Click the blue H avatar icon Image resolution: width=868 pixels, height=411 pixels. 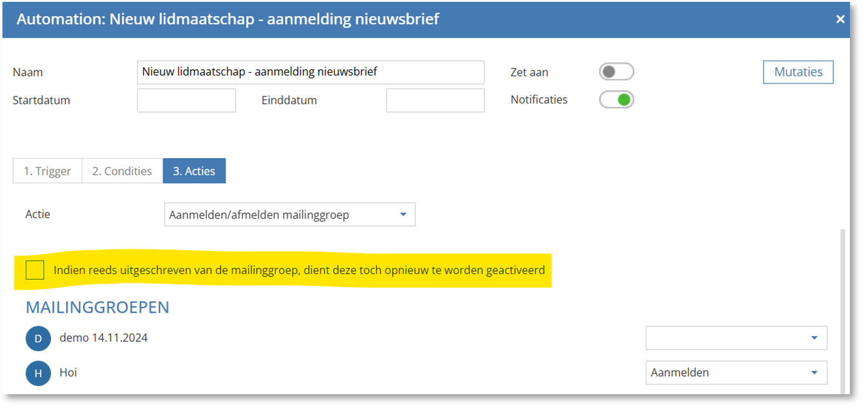[38, 374]
